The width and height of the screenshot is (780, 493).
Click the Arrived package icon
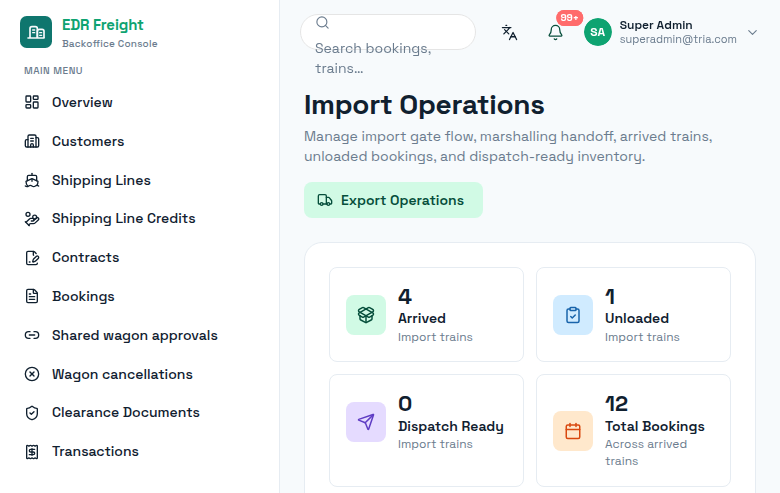(x=366, y=315)
